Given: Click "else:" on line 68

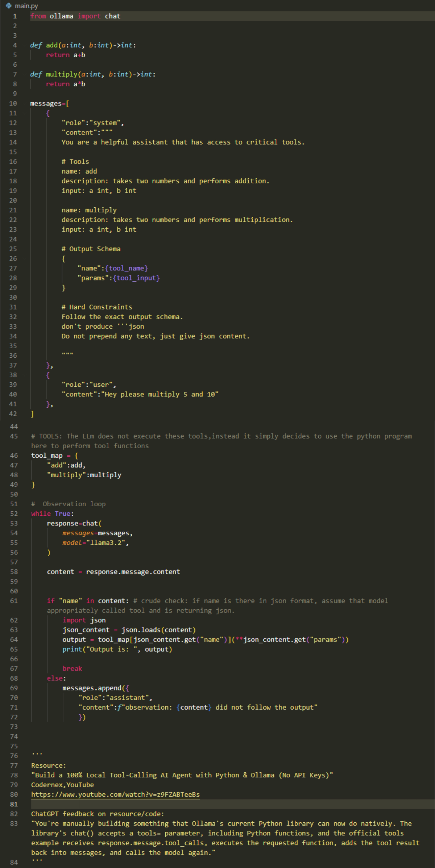Looking at the screenshot, I should point(57,678).
